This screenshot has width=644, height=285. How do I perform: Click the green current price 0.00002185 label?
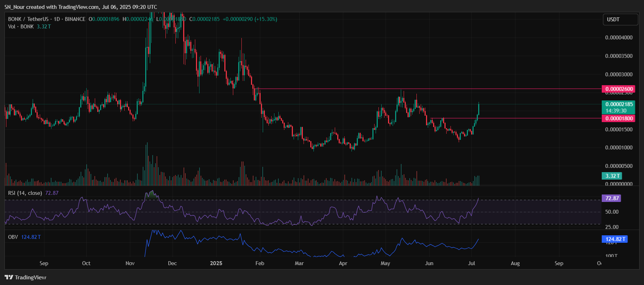point(619,104)
